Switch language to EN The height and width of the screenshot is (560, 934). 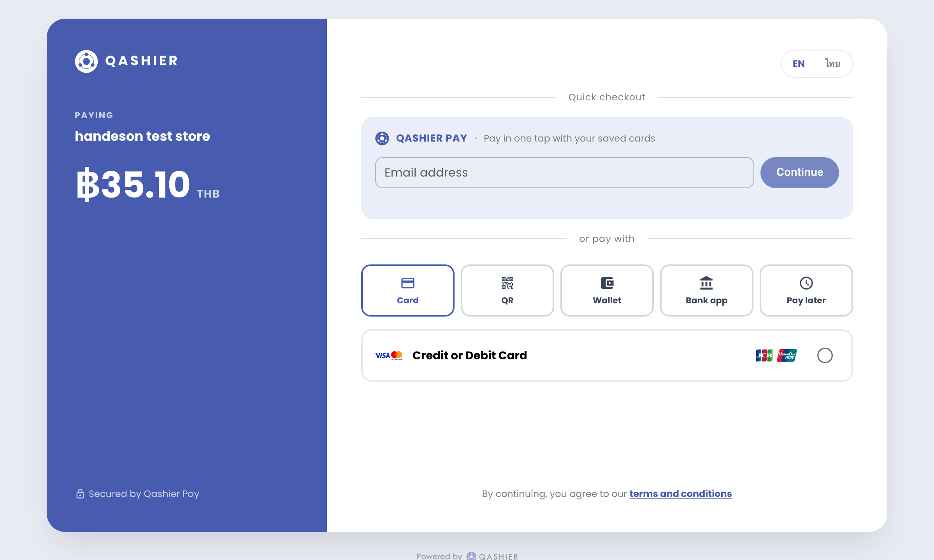pyautogui.click(x=799, y=64)
